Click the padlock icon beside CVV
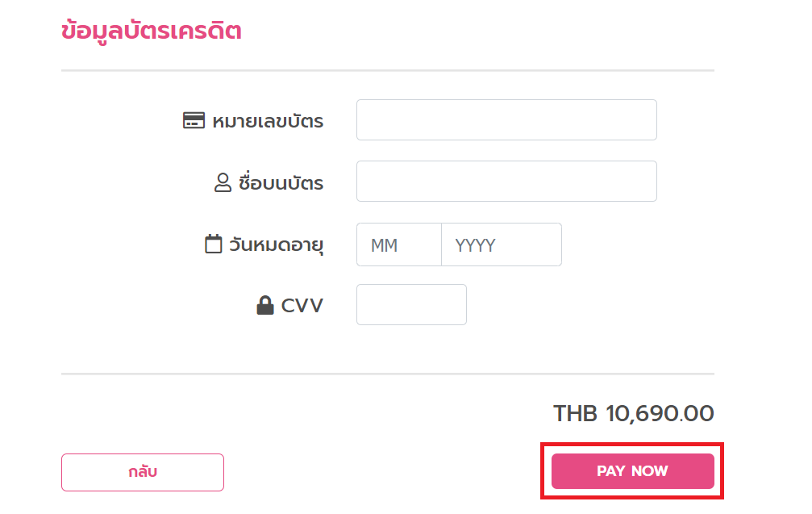This screenshot has height=514, width=812. [x=265, y=305]
